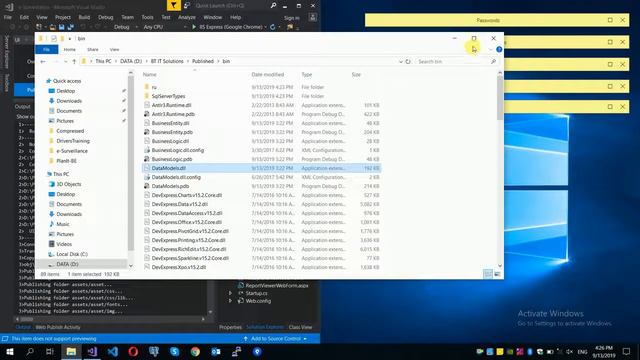Select Quick access in navigation pane

pos(67,81)
